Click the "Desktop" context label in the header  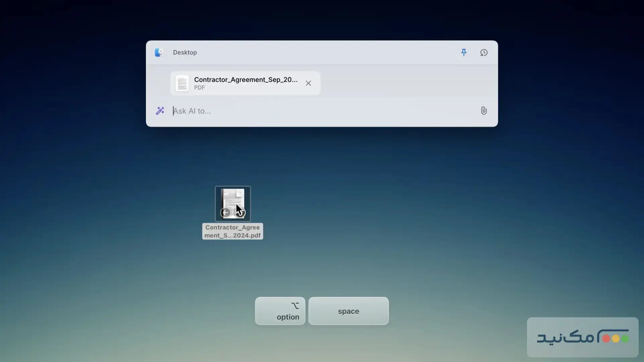(x=185, y=53)
